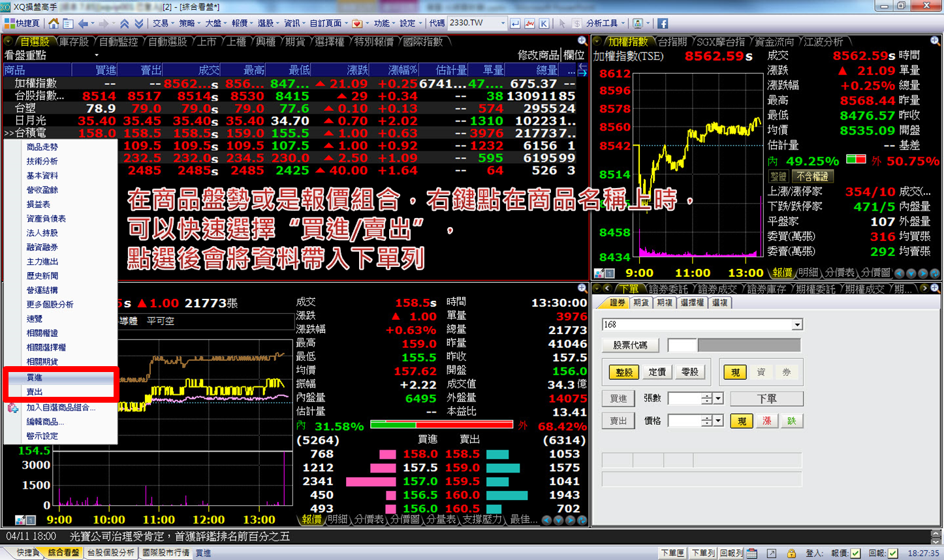Zoom the watchlist panel with magnifier icon
Viewport: 944px width, 560px height.
pos(582,41)
